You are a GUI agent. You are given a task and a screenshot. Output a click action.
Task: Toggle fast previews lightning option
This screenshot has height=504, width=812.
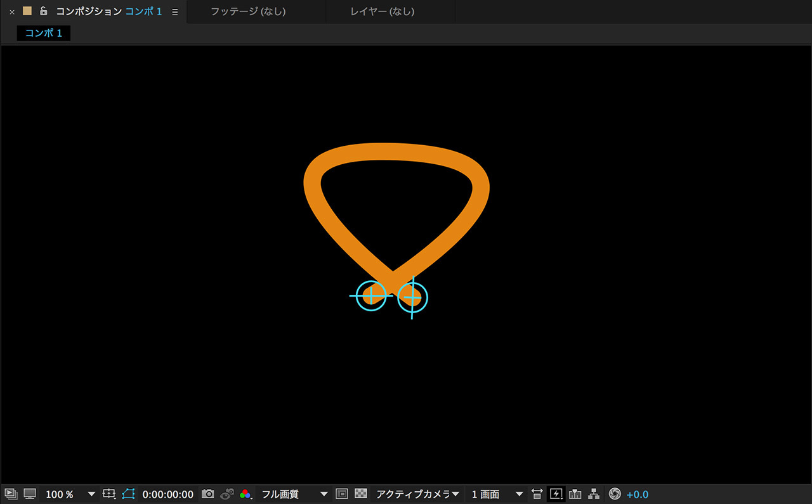click(556, 494)
